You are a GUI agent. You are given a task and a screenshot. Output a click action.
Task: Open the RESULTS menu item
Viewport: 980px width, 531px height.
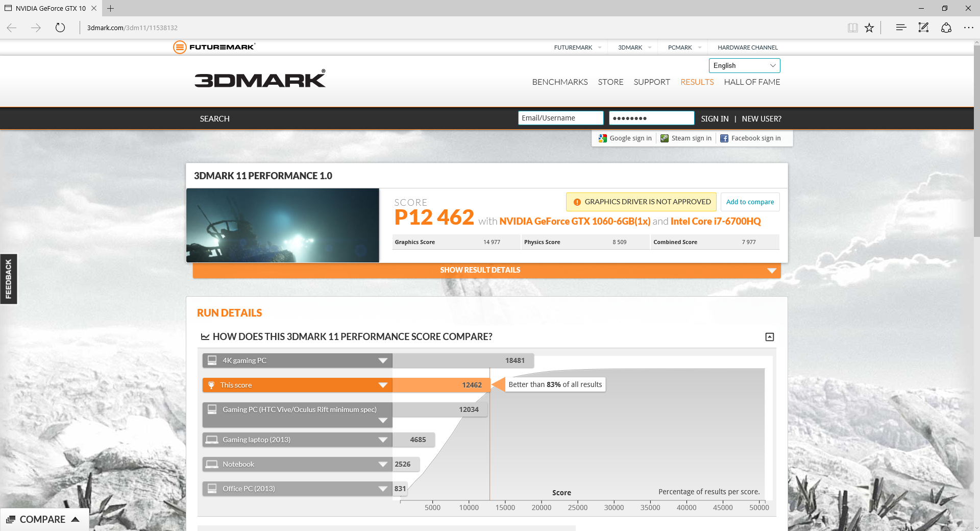pos(697,82)
